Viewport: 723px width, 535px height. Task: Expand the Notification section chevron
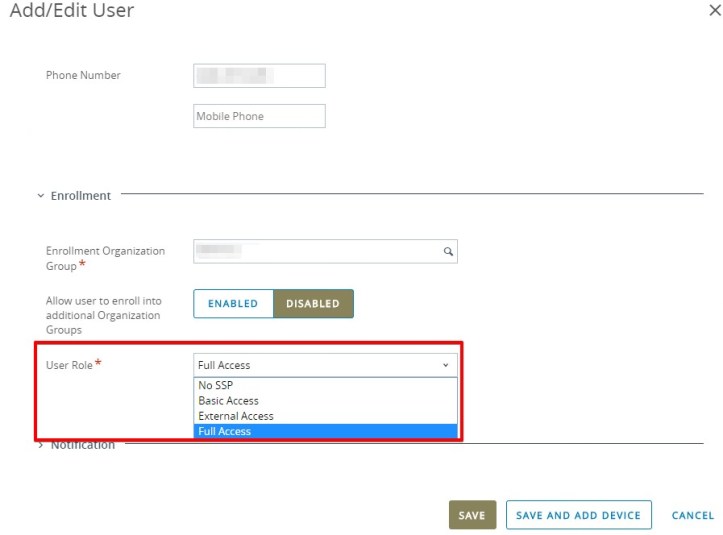pyautogui.click(x=40, y=445)
